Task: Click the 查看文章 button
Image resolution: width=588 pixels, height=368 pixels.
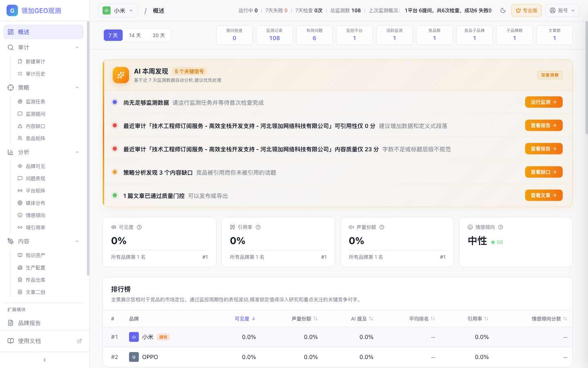Action: point(544,195)
